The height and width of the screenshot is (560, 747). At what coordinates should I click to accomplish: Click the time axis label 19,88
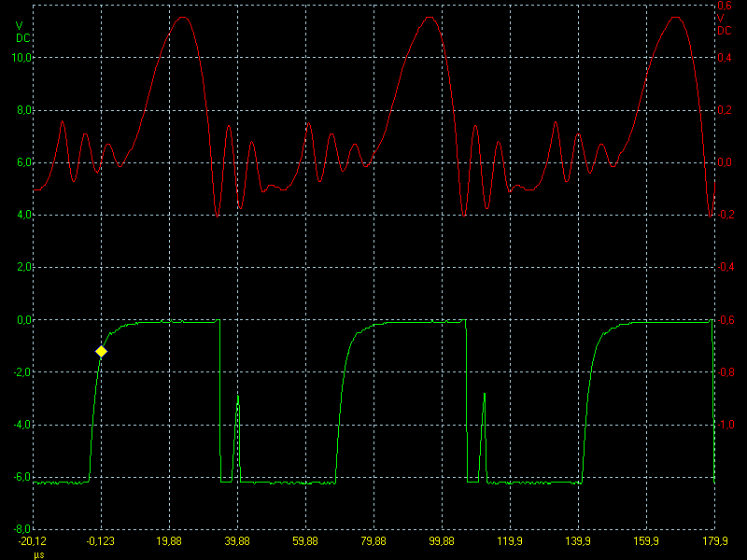click(x=169, y=541)
